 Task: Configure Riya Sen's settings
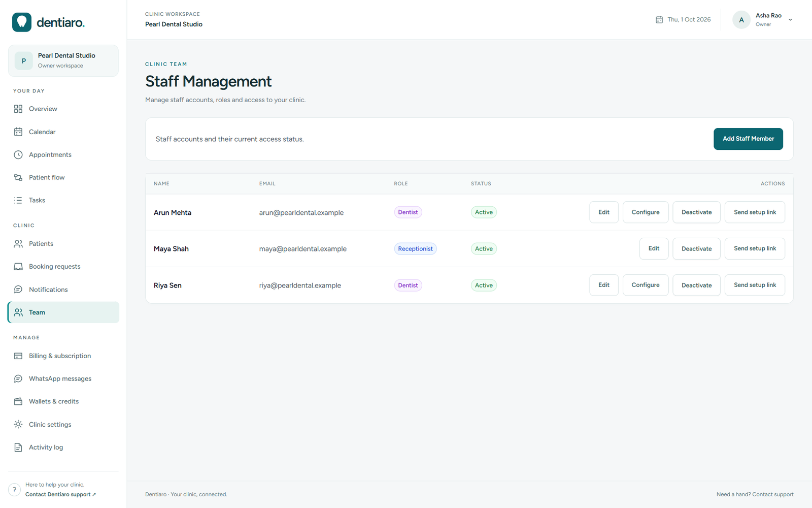(x=646, y=285)
